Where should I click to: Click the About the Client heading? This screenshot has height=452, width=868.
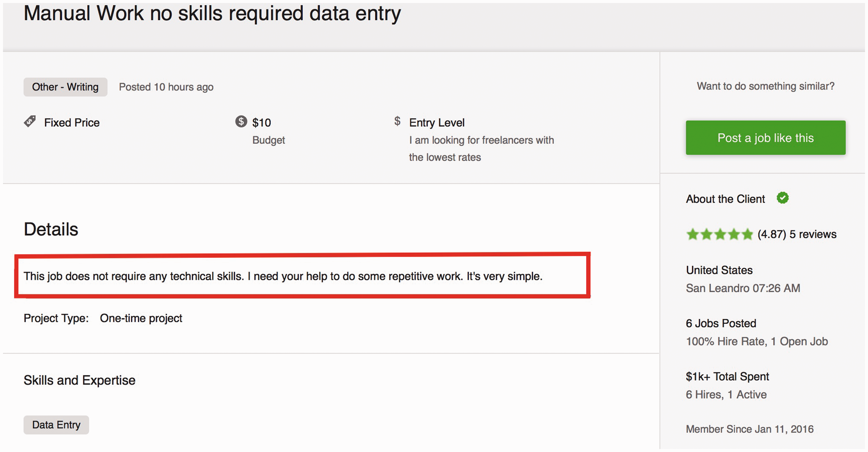click(725, 199)
